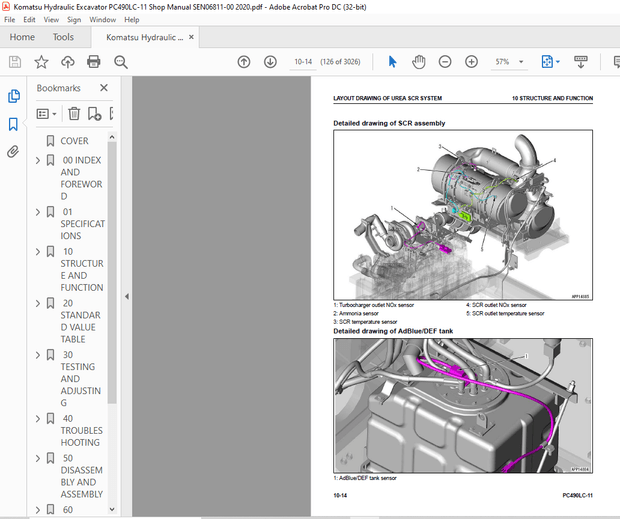Go to next page arrow
Viewport: 620px width, 519px height.
point(270,62)
